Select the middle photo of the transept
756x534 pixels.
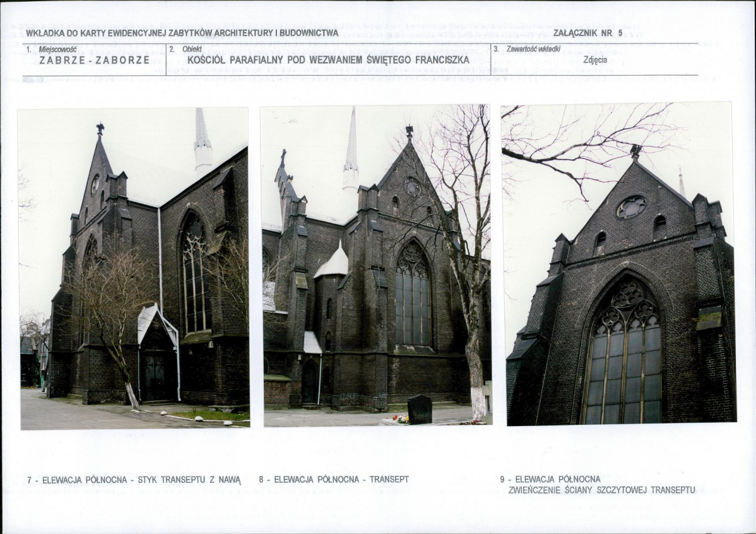[376, 265]
